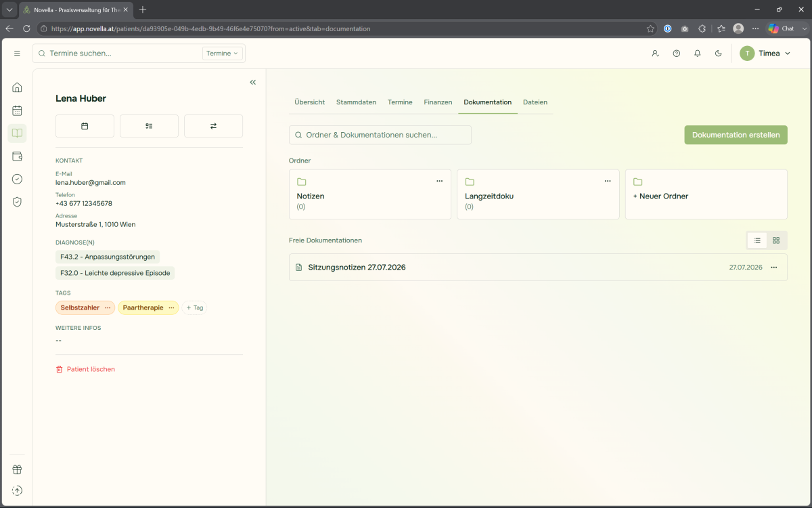812x508 pixels.
Task: Open the help question mark icon
Action: click(x=677, y=54)
